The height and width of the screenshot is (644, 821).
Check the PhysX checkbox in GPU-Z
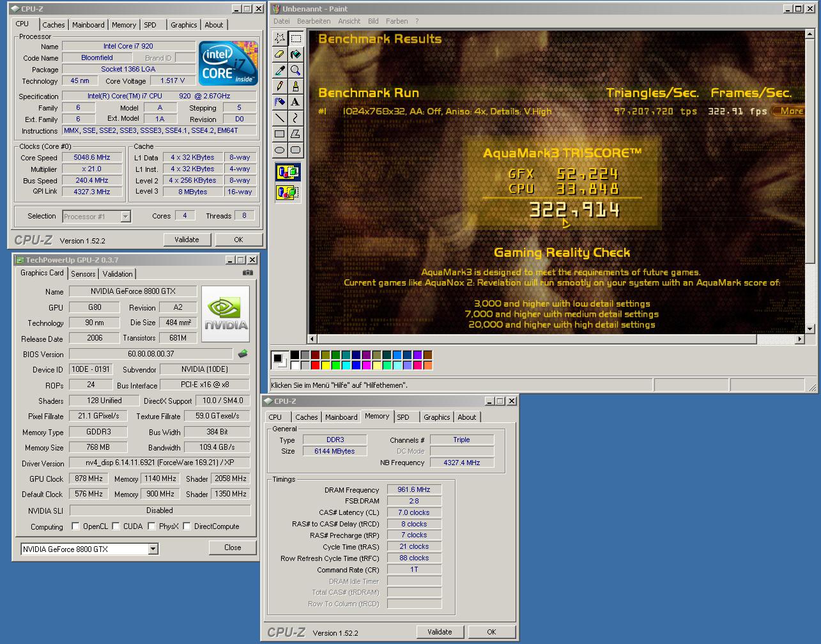(x=151, y=526)
